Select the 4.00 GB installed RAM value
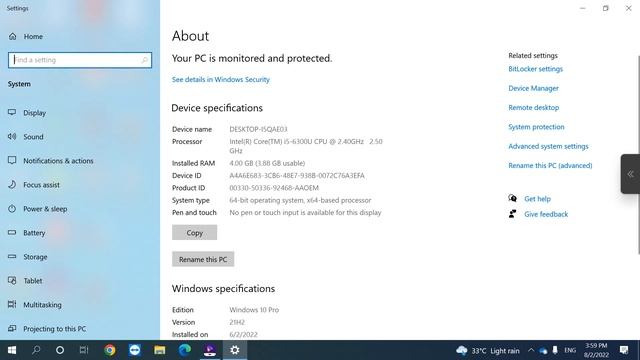 267,163
